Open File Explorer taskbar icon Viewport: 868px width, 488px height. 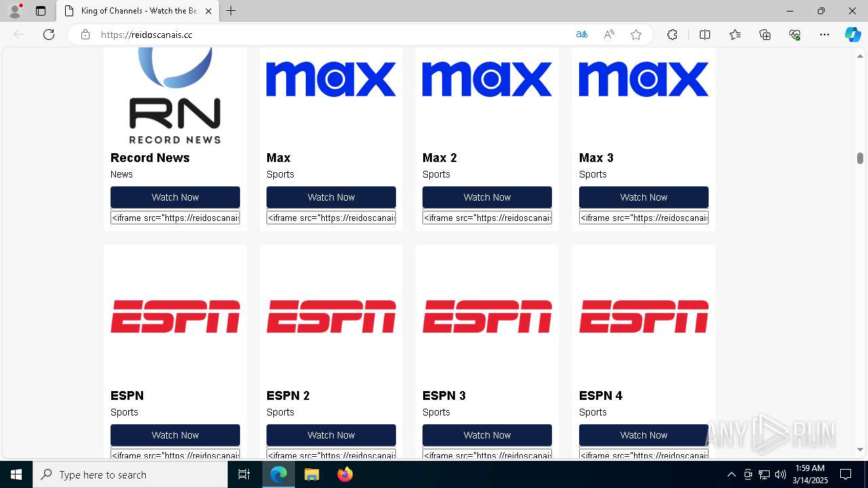(x=311, y=474)
